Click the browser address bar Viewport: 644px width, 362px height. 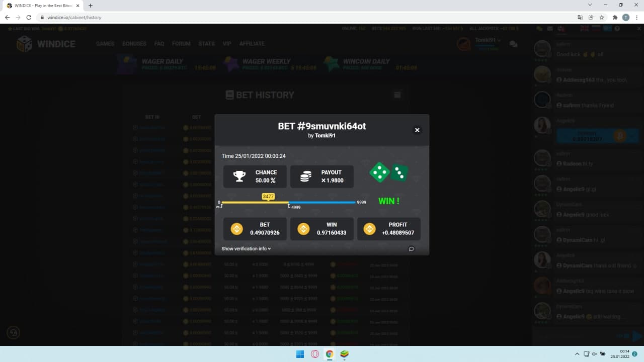coord(302,17)
